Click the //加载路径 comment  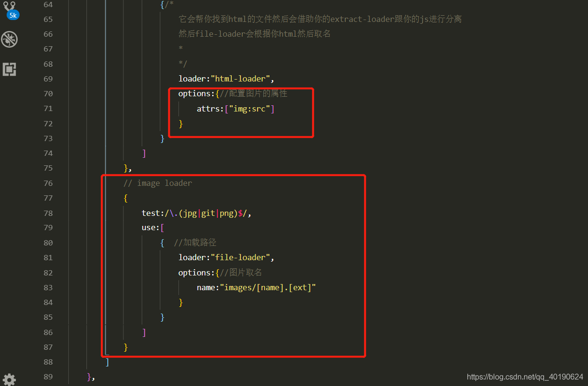[x=195, y=243]
